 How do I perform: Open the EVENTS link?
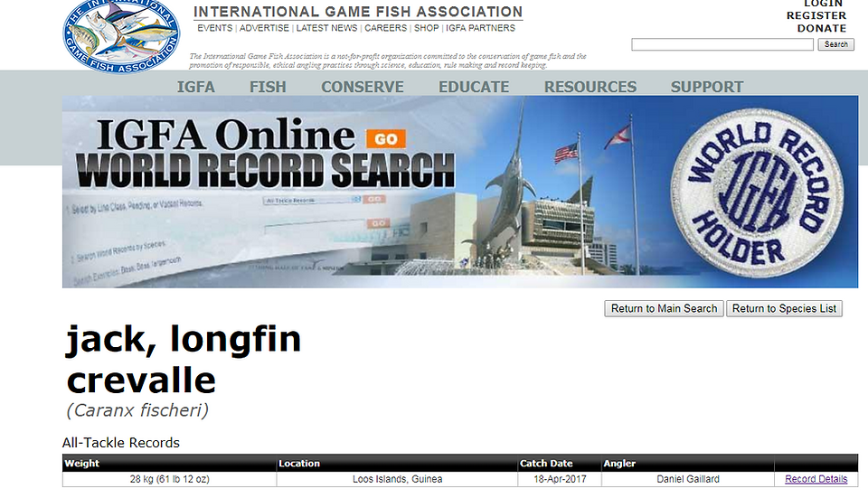[x=215, y=28]
